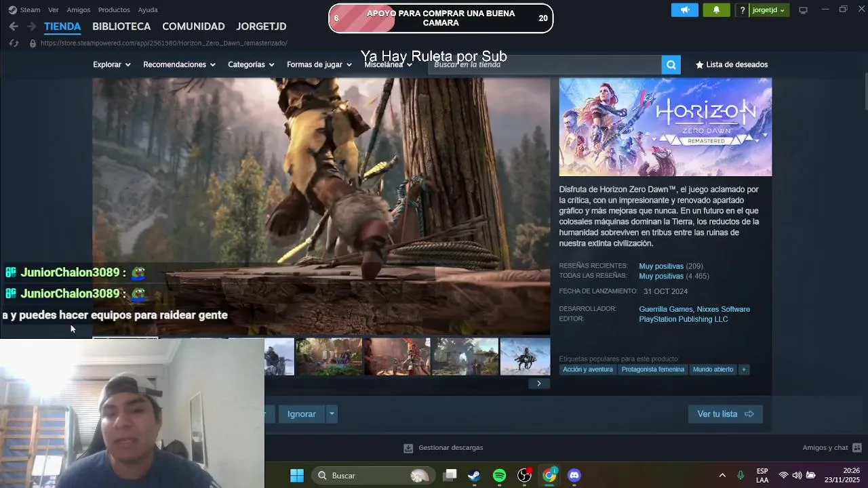This screenshot has height=488, width=868.
Task: Expand the Miscelánea dropdown
Action: 389,64
